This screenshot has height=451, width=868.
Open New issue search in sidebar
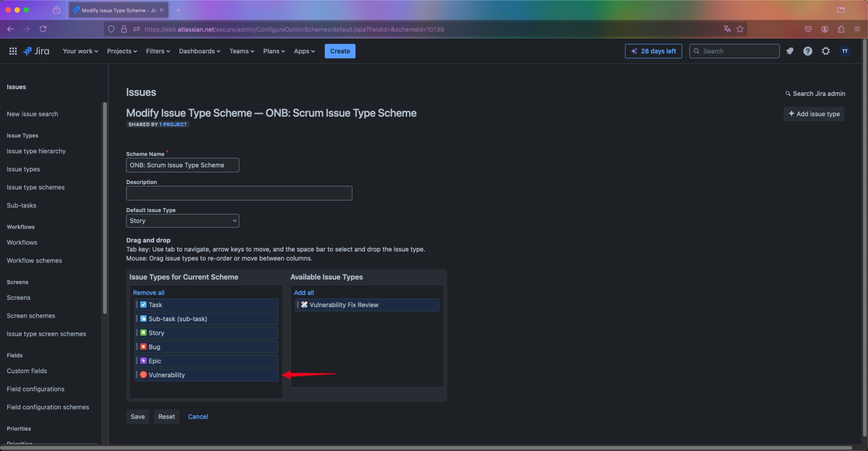coord(32,114)
